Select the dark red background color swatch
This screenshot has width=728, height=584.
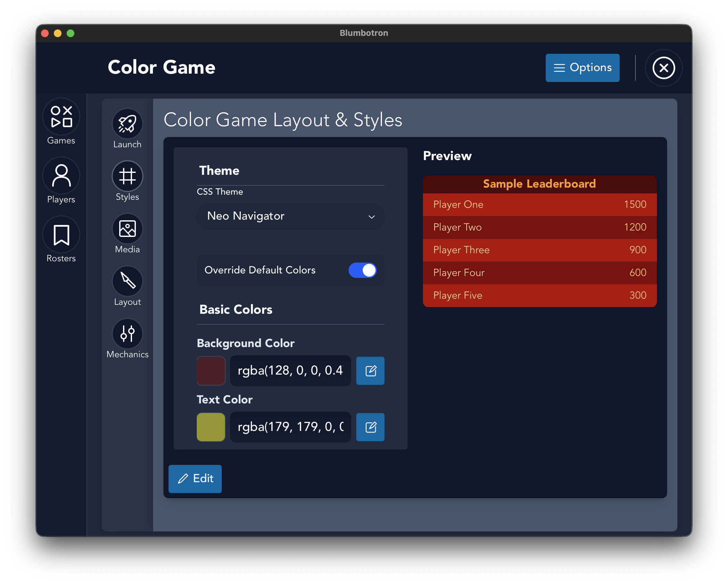pos(211,371)
